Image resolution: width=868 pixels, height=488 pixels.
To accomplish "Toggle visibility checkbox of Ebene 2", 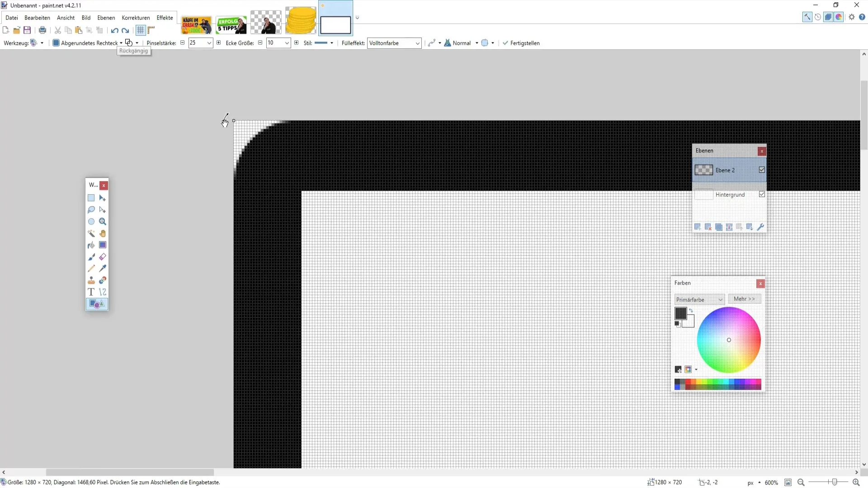I will click(762, 170).
